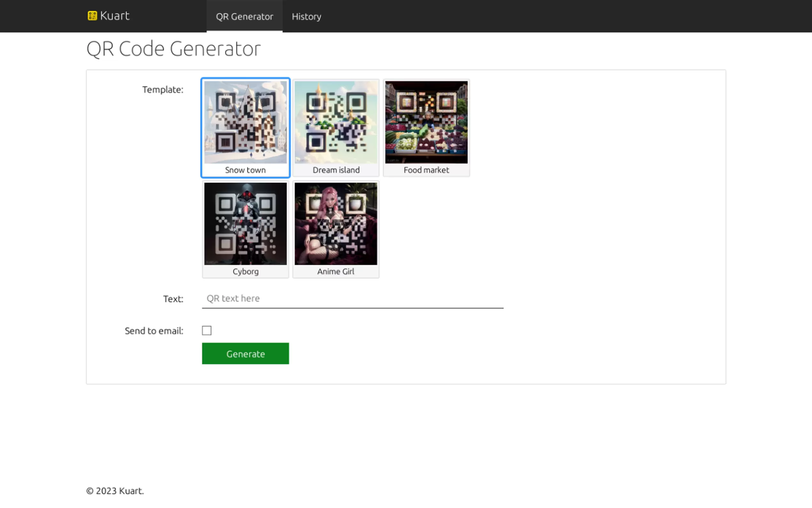Screen dimensions: 812x508
Task: Select the Cyborg template image
Action: 245,224
